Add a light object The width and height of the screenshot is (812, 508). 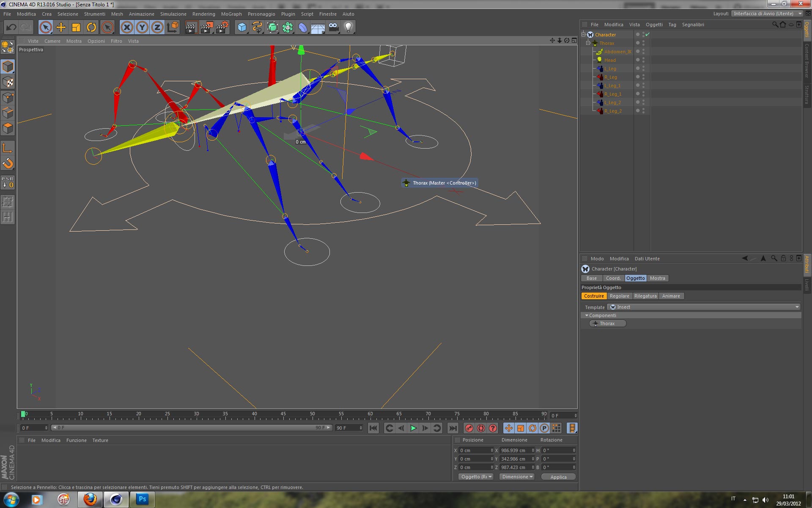(348, 28)
